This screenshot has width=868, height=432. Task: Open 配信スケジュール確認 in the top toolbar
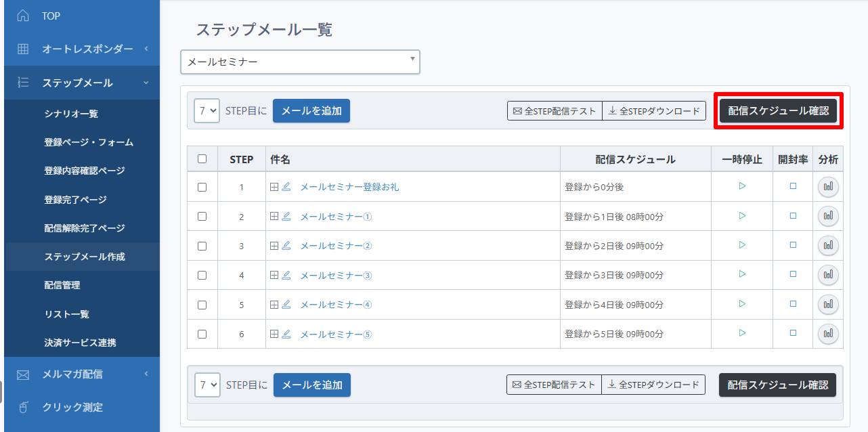(779, 111)
